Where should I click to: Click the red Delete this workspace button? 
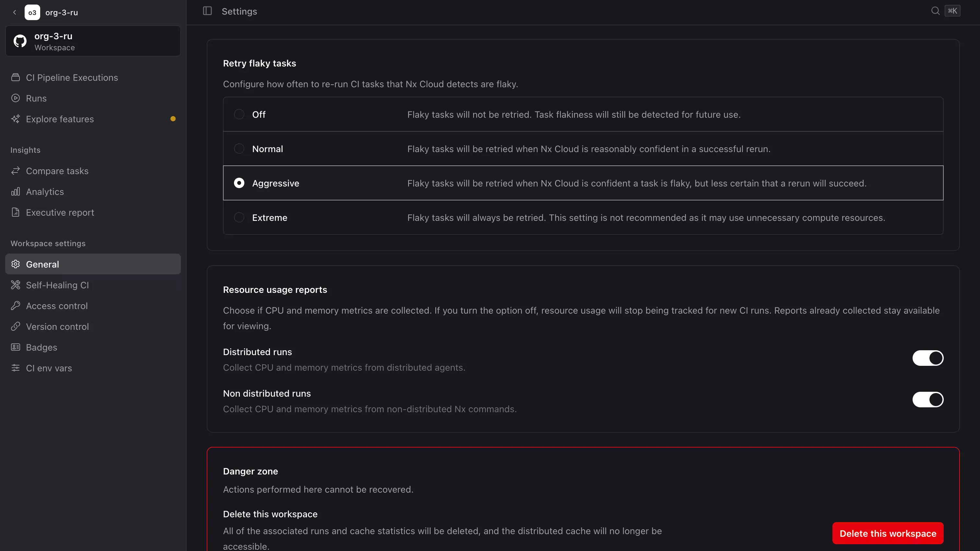(x=888, y=533)
